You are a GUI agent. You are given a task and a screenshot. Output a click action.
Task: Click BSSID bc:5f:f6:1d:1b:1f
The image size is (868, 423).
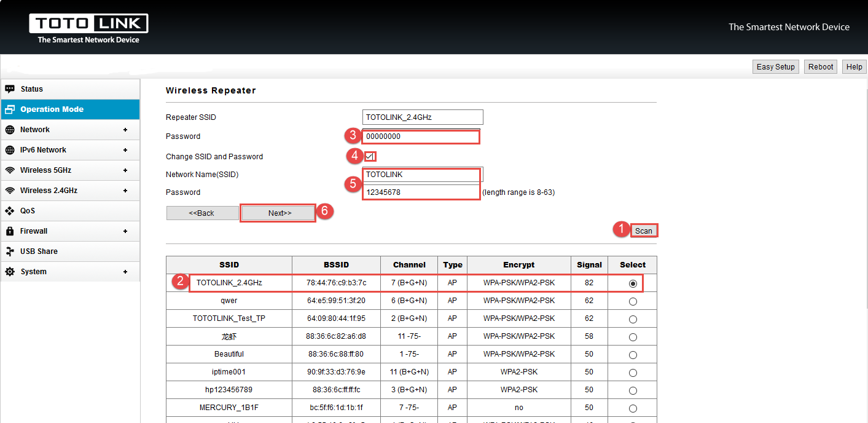(x=337, y=408)
